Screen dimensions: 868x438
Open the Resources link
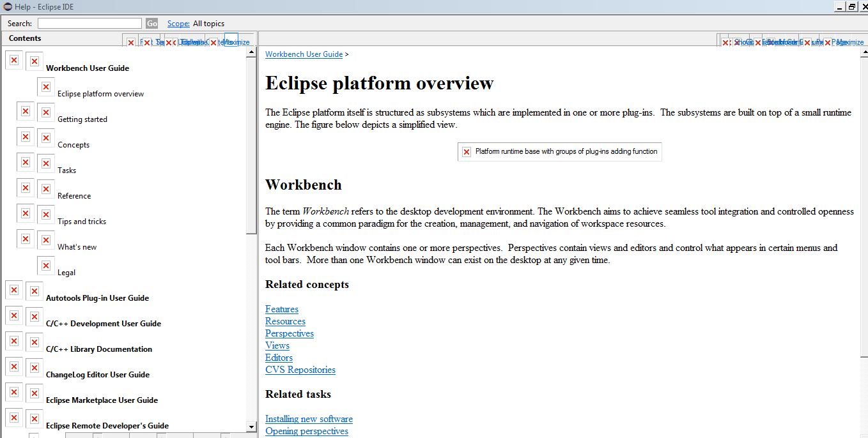point(285,321)
